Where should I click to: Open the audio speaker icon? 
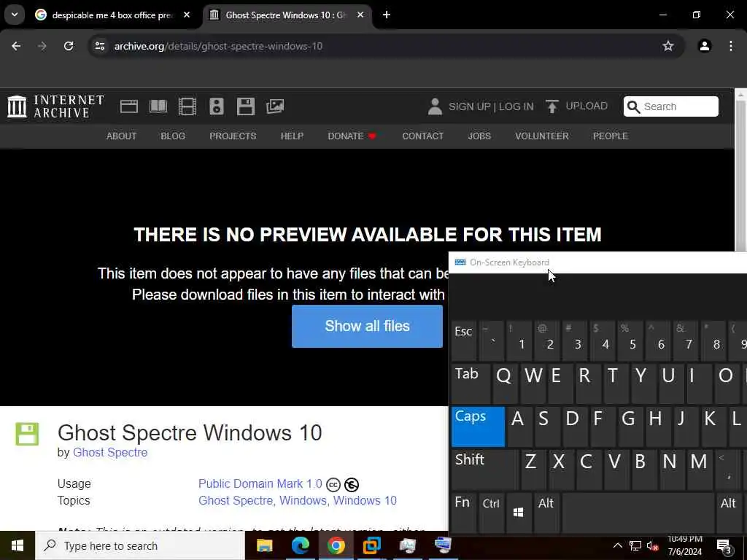216,106
